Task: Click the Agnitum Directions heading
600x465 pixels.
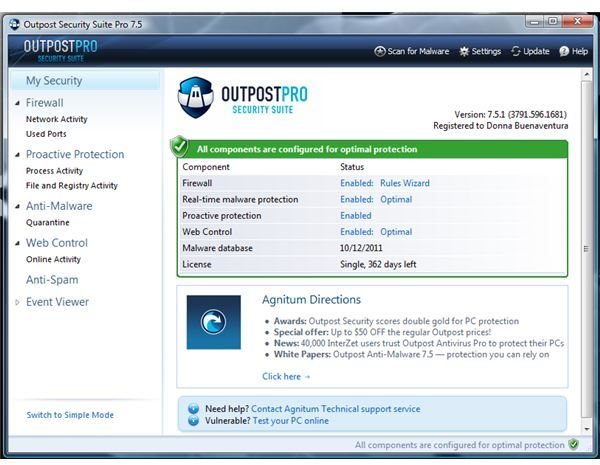Action: [x=311, y=299]
